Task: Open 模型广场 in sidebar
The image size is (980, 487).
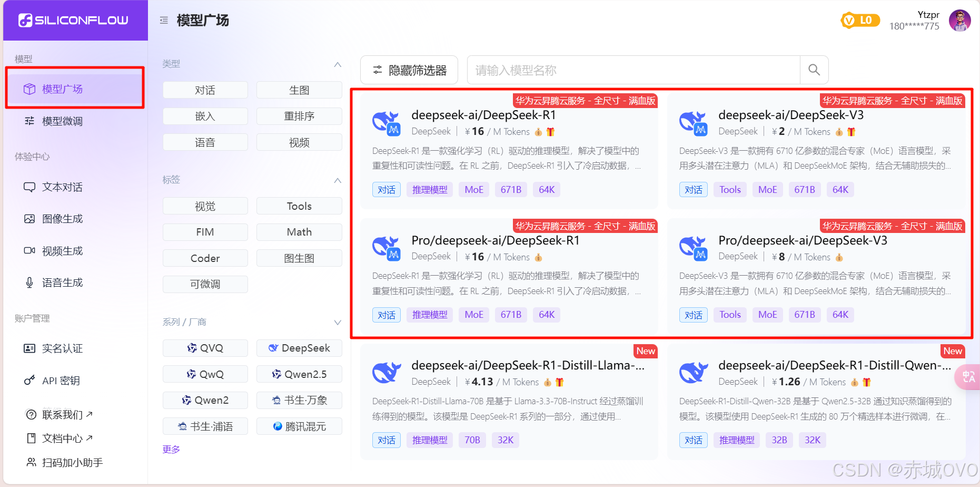Action: 75,89
